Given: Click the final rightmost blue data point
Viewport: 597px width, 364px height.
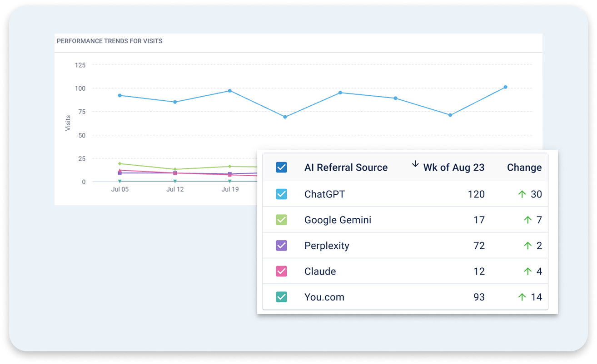Looking at the screenshot, I should coord(505,87).
